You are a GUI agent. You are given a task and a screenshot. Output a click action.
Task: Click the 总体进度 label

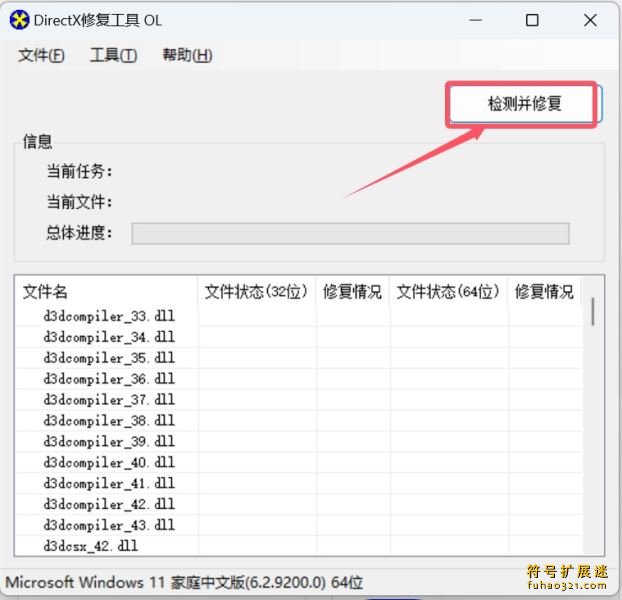tap(79, 232)
